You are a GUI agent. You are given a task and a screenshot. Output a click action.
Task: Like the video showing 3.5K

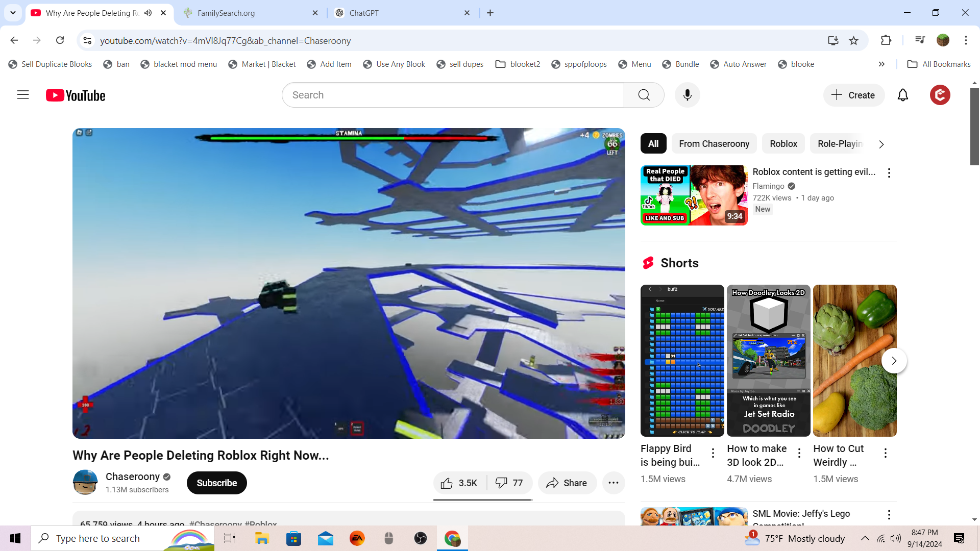pos(459,483)
